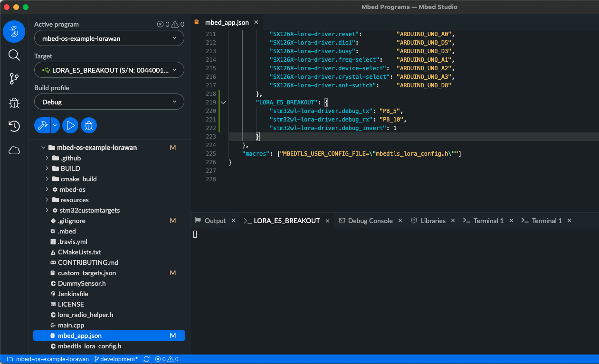Open the Target LORA_E5_BREAKOUT dropdown
Screen dimensions: 599x364
(x=109, y=70)
